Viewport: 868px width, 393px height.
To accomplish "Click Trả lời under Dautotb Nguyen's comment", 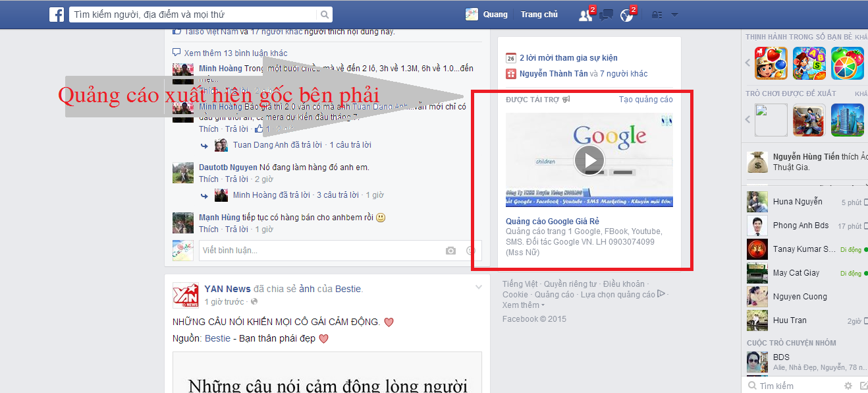I will tap(236, 179).
